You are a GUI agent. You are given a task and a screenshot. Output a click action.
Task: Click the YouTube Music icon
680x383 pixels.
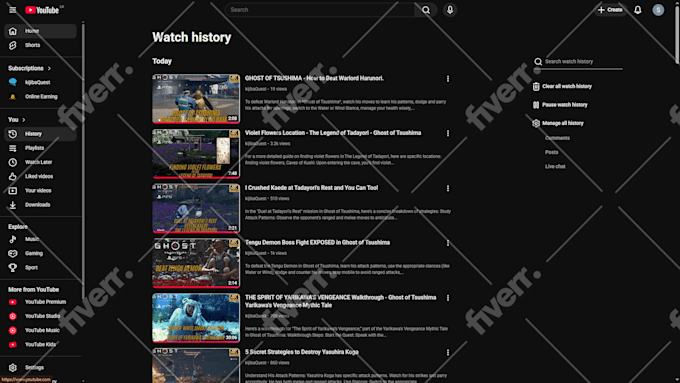tap(13, 330)
